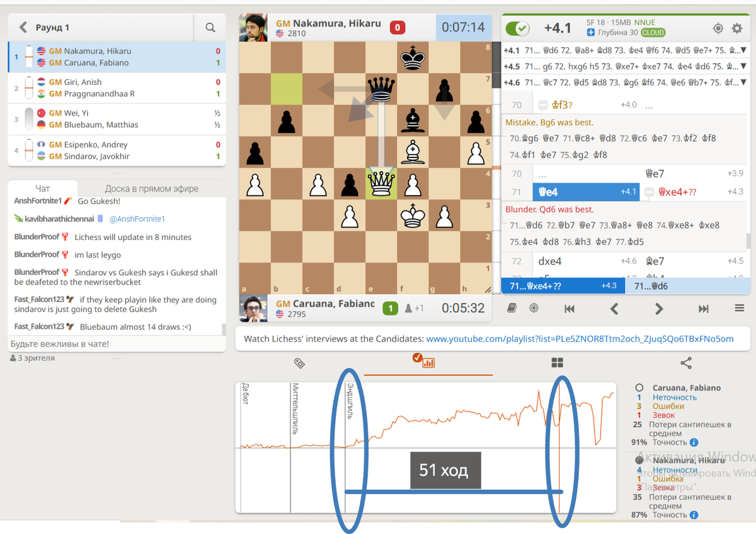Click the kavibharathichennai username in chat

coord(59,219)
